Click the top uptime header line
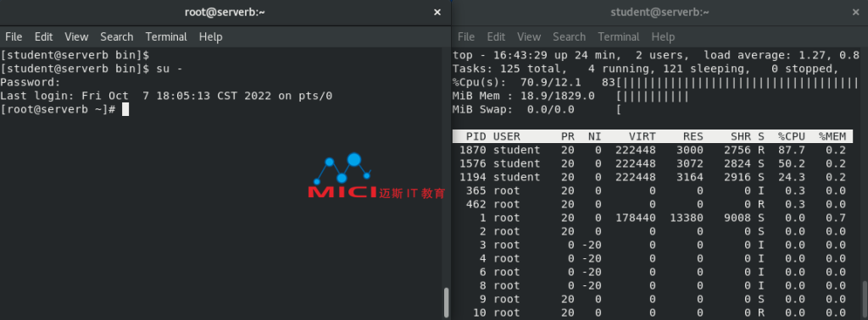The width and height of the screenshot is (868, 320). pyautogui.click(x=656, y=55)
